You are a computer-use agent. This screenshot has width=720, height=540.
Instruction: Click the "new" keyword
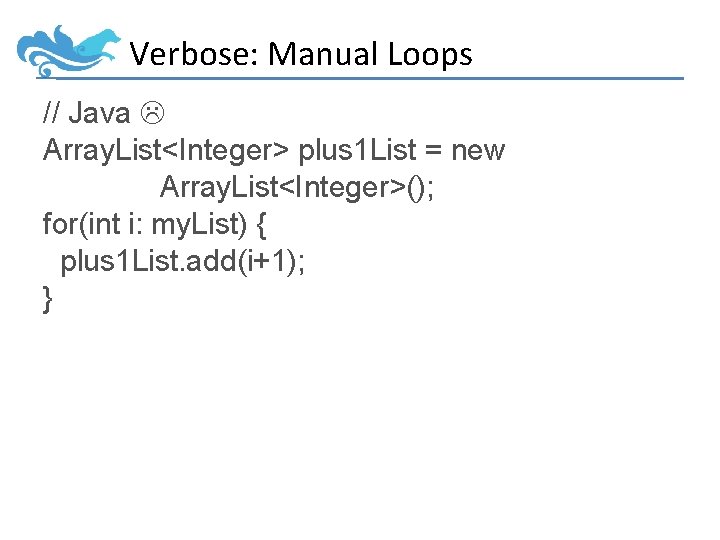(x=478, y=151)
